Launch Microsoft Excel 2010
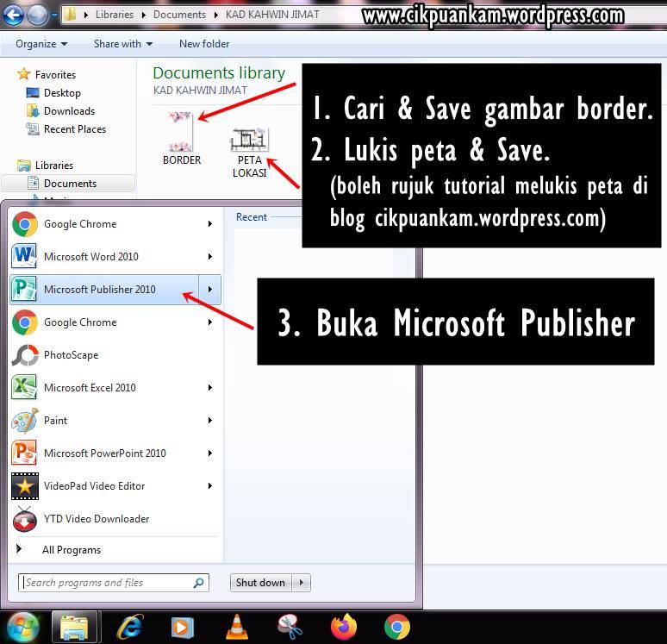This screenshot has width=667, height=644. point(90,388)
